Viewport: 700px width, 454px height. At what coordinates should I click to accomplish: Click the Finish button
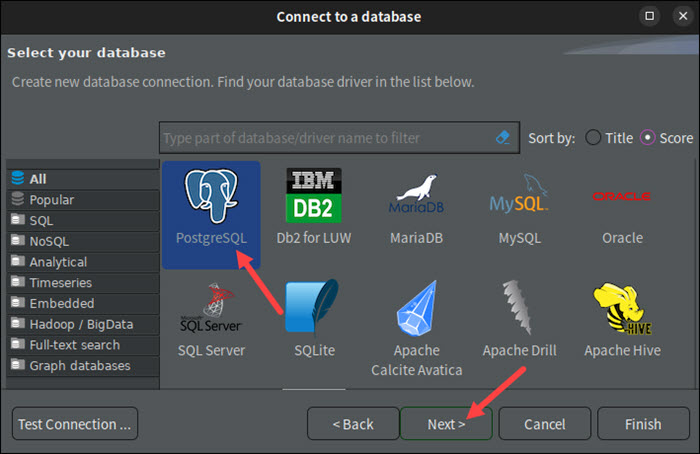643,424
